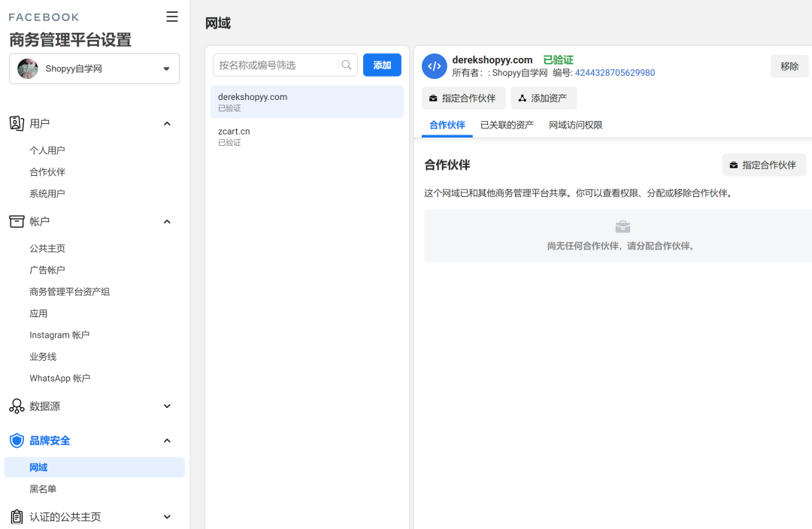812x529 pixels.
Task: Click domain ID 4244328705629980 link
Action: coord(615,73)
